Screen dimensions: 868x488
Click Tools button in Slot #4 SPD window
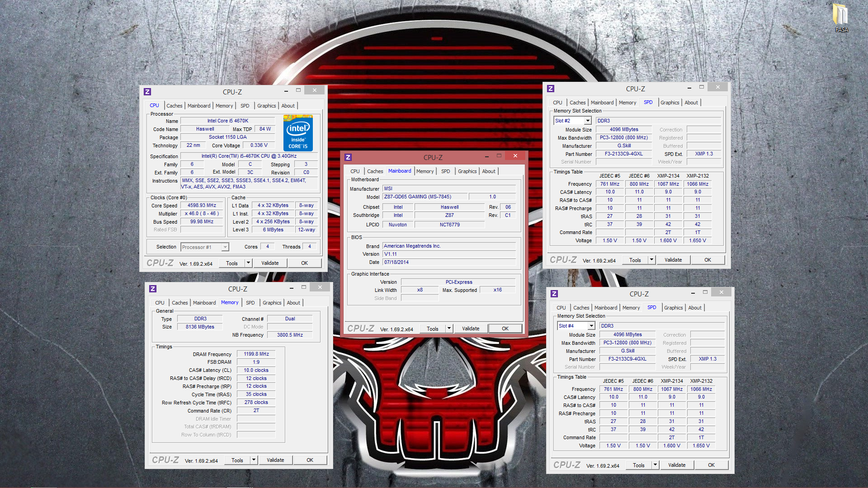(x=639, y=465)
